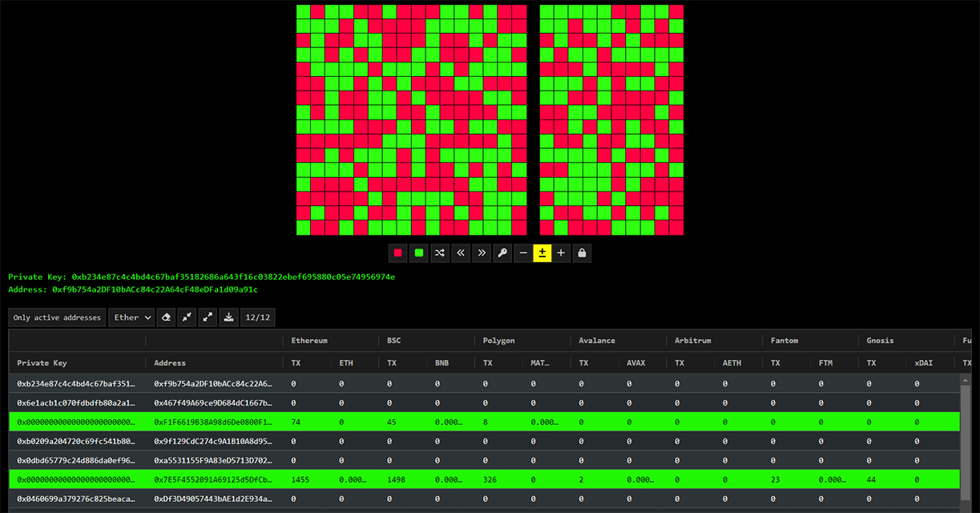The height and width of the screenshot is (513, 980).
Task: Click the plus button below the grid
Action: click(x=561, y=252)
